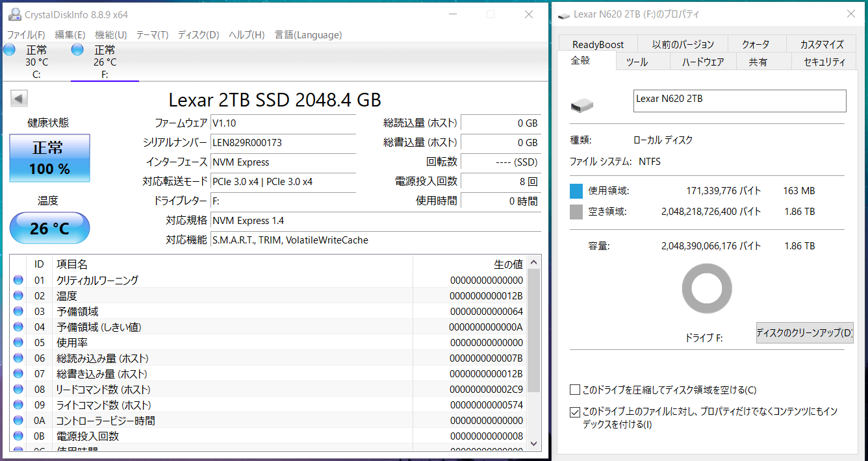The height and width of the screenshot is (461, 868).
Task: Click the firmware value 'V1.10'
Action: click(x=224, y=123)
